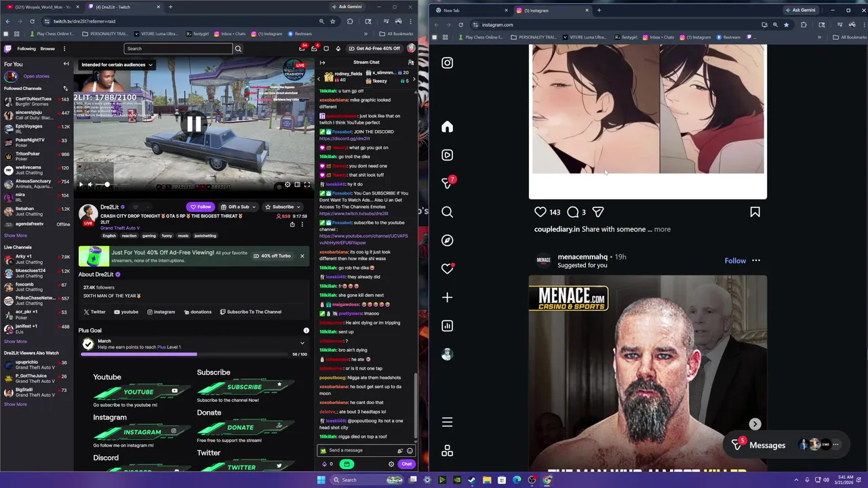The width and height of the screenshot is (868, 488).
Task: Share the Dre2Lit stream
Action: click(x=292, y=224)
